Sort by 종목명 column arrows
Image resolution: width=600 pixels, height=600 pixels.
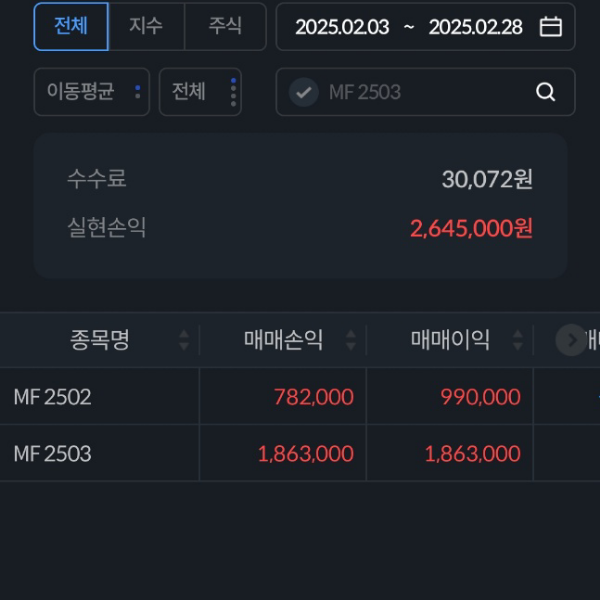click(x=184, y=341)
